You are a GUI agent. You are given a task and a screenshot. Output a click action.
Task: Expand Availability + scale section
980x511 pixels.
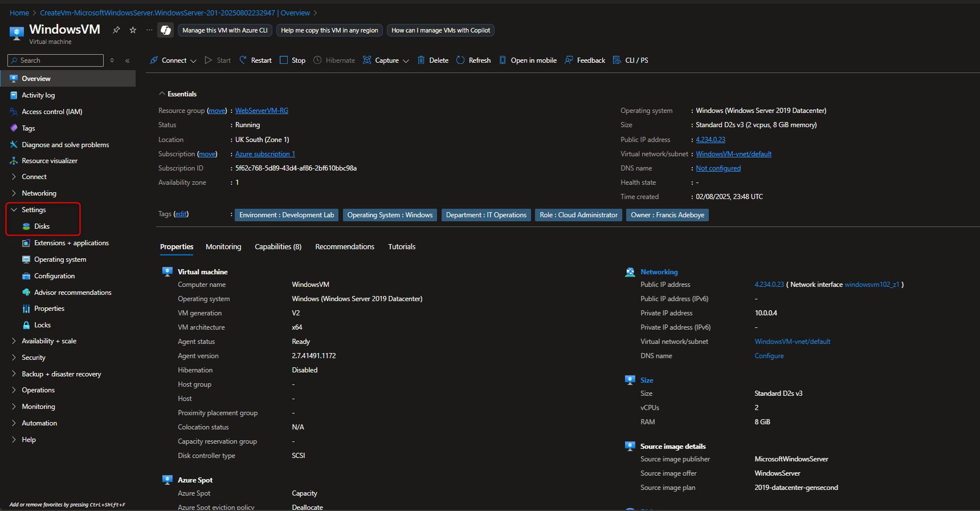point(49,341)
